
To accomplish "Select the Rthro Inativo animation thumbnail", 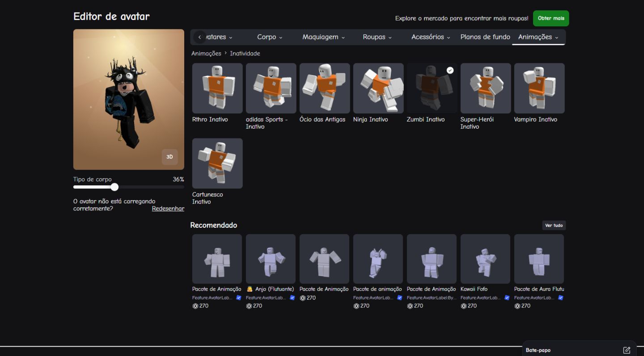I will click(217, 88).
